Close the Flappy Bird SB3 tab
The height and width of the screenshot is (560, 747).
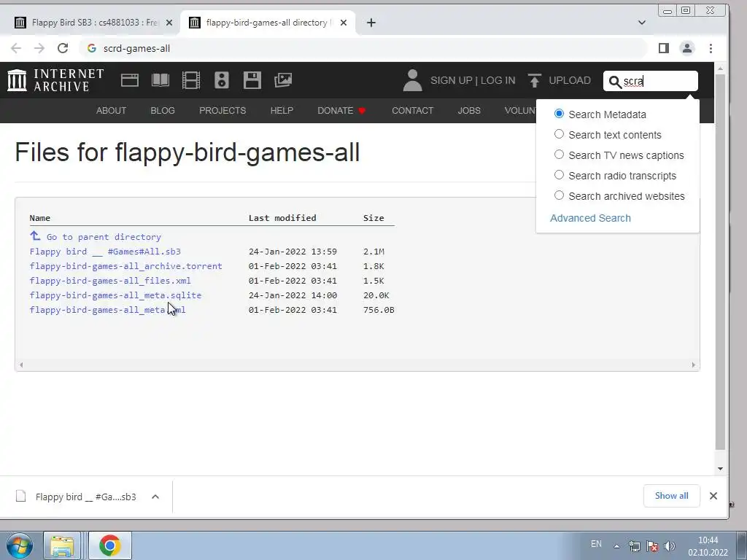coord(169,23)
